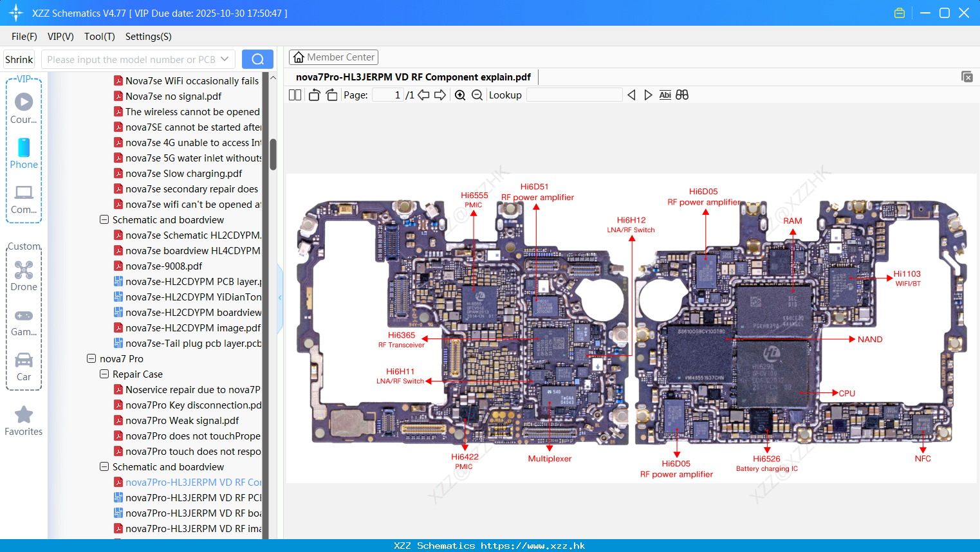The image size is (980, 552).
Task: Toggle the Abi whole-word match icon
Action: pos(665,95)
